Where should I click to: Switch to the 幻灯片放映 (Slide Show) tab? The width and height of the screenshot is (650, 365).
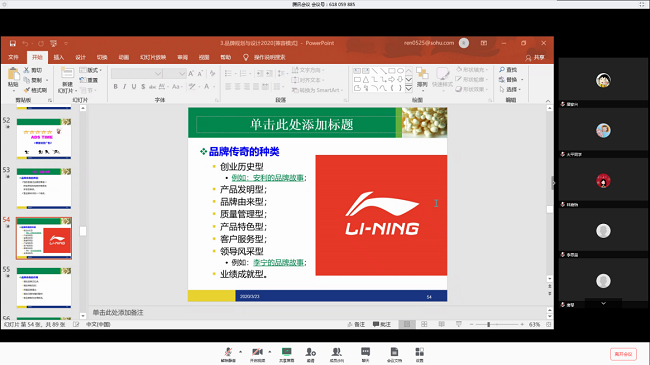(x=153, y=57)
